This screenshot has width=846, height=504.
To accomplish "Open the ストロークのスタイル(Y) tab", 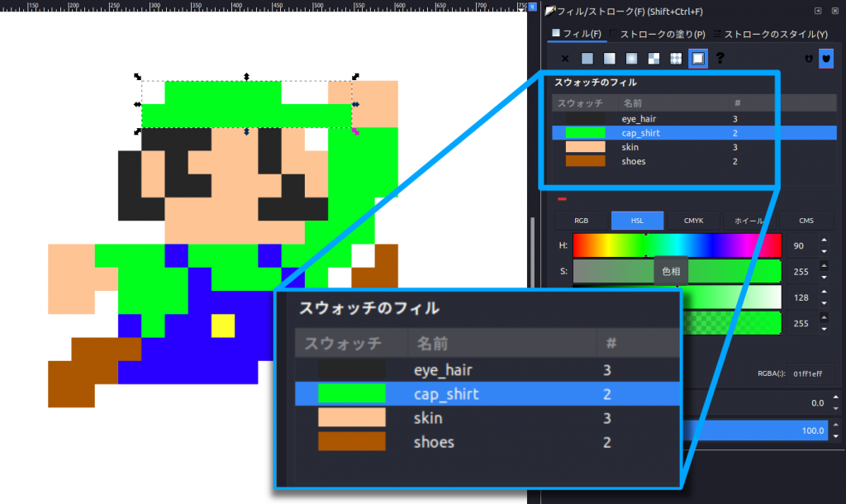I will (771, 34).
